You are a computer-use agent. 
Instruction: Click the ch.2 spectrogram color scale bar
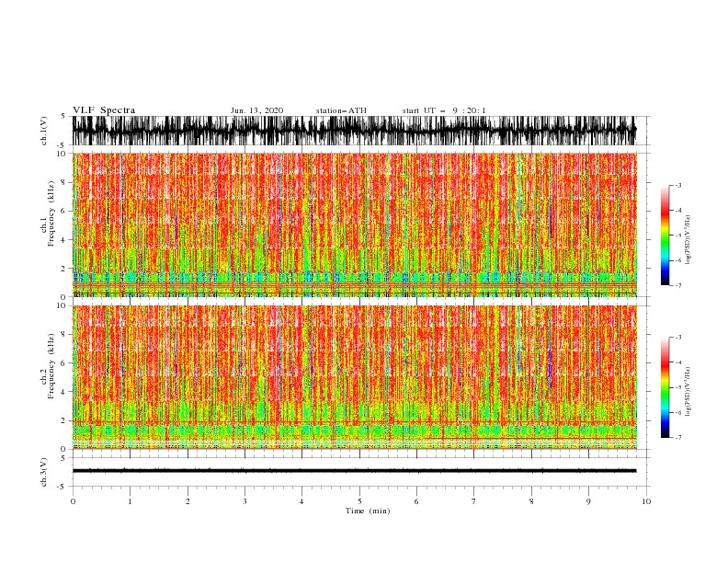click(x=665, y=387)
